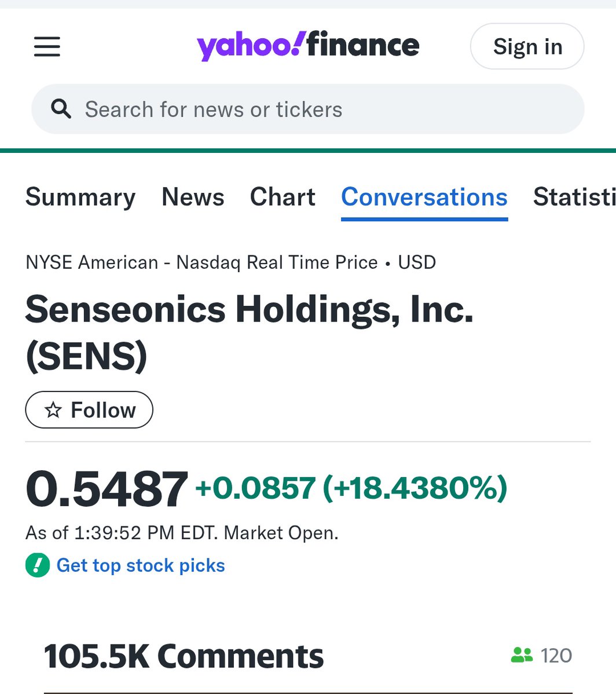This screenshot has height=695, width=616.
Task: Click the 0.5487 stock price
Action: pos(107,489)
